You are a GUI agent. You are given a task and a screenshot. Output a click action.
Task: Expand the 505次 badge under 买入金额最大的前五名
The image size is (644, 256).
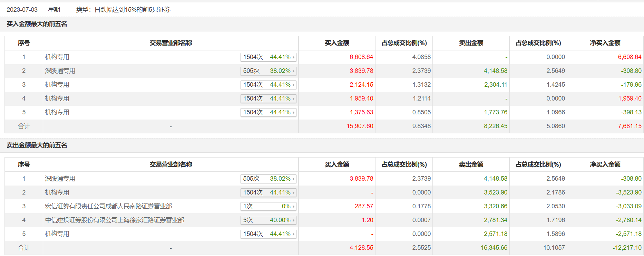[x=268, y=71]
